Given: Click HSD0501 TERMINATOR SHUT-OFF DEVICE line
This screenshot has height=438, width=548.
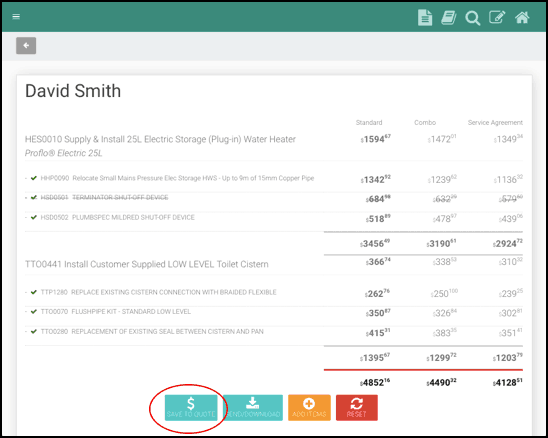Looking at the screenshot, I should 104,198.
